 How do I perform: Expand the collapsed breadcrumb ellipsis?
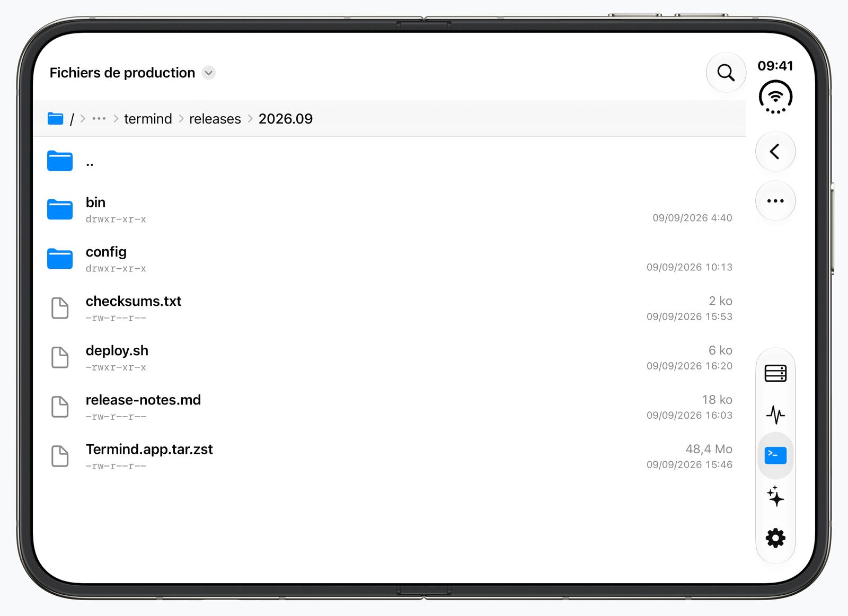99,119
